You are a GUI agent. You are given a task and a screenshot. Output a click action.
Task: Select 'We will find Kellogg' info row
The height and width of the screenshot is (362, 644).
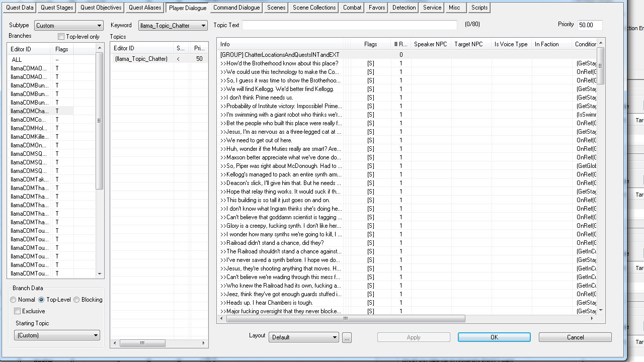[x=407, y=89]
